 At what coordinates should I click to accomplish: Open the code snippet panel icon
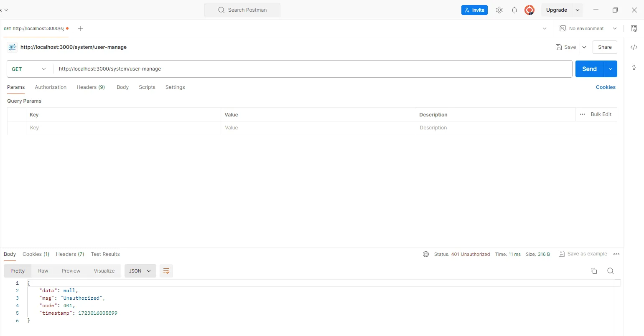coord(634,47)
